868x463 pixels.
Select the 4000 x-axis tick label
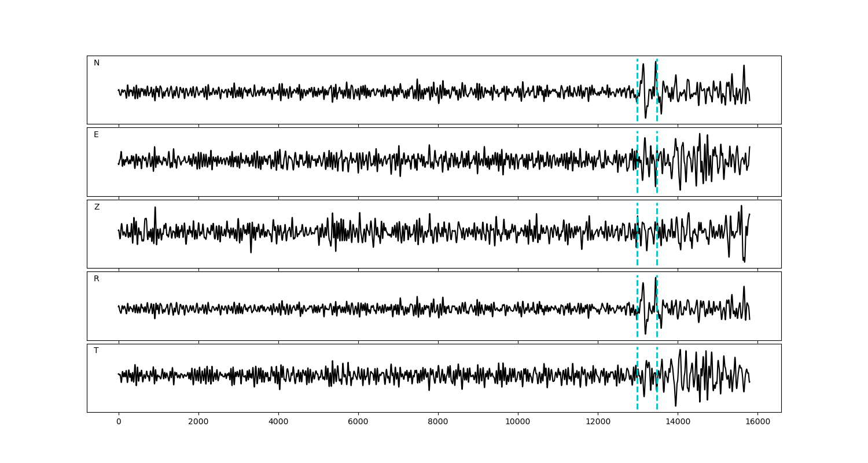click(x=278, y=422)
